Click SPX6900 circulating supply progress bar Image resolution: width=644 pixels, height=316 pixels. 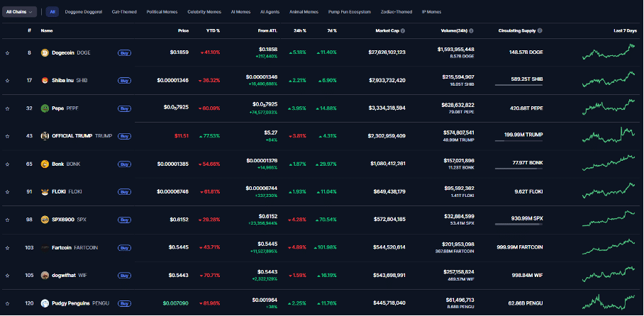(523, 225)
